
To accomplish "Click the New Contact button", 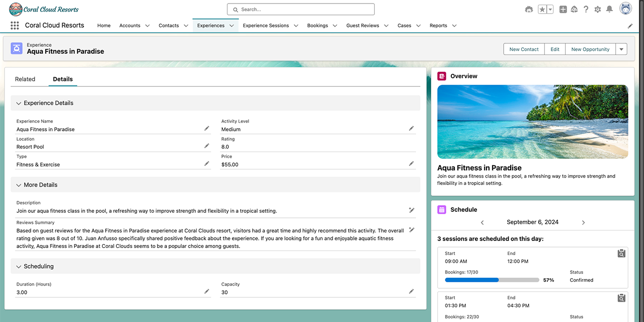I will 524,49.
